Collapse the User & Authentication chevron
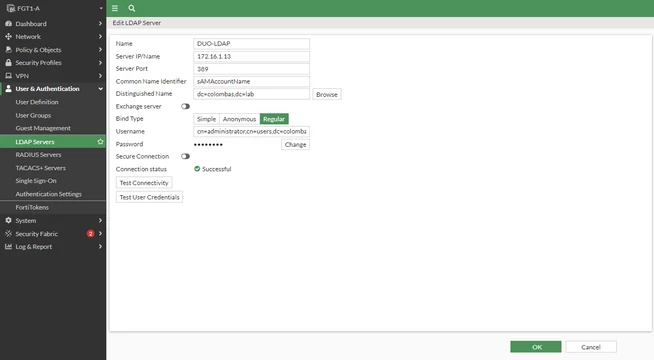Viewport: 654px width, 360px height. coord(100,89)
